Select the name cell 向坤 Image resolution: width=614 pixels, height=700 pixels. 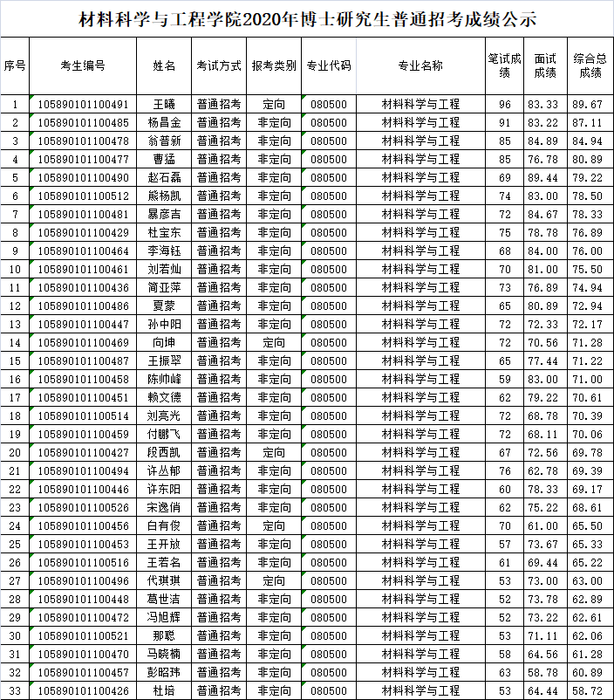164,343
